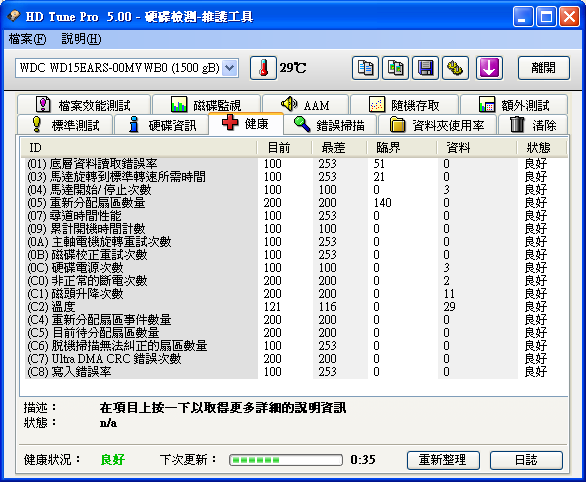Select row (0C) 硬碟電源次數
The height and width of the screenshot is (482, 586).
coord(296,268)
